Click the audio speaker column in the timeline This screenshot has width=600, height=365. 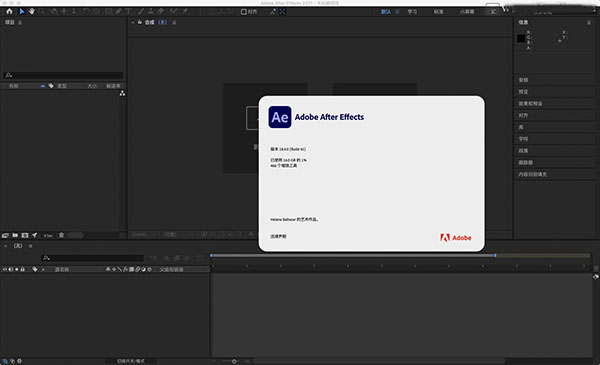pyautogui.click(x=11, y=269)
